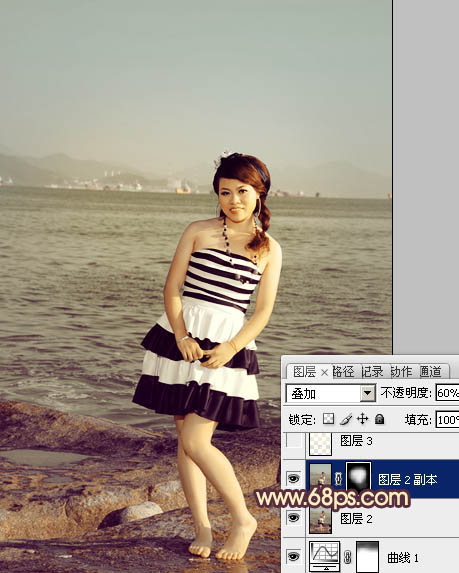Hide 曲线 1 adjustment layer eye icon
This screenshot has width=459, height=573.
[x=293, y=556]
